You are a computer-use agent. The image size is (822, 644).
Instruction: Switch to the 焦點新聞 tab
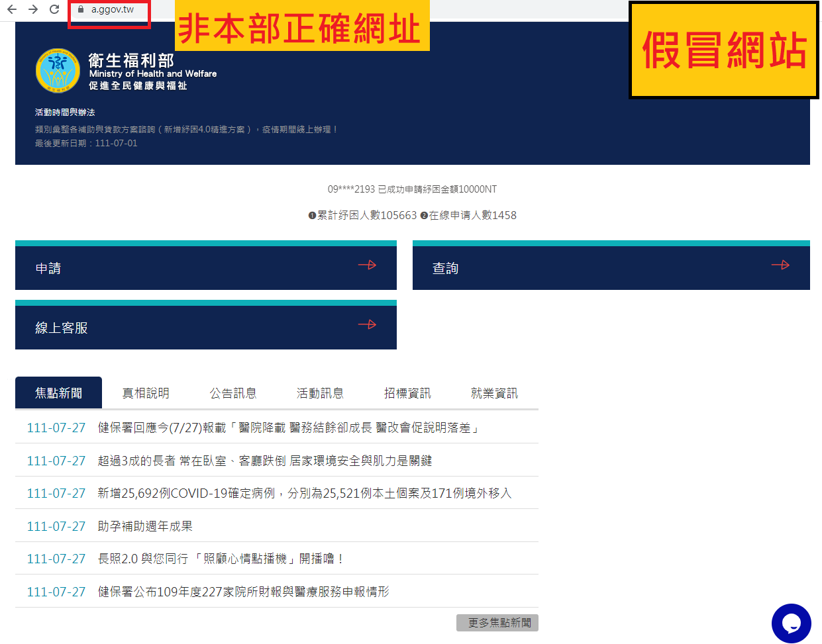(x=58, y=392)
